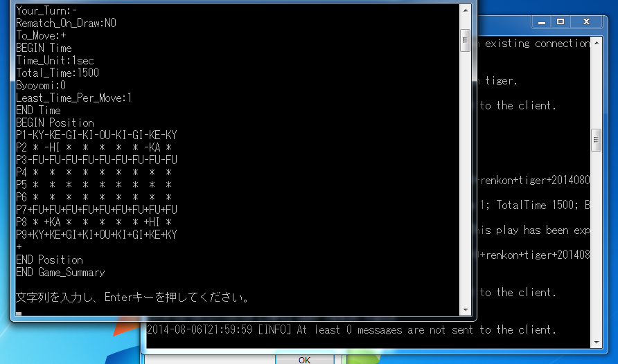Click the empty P4 board row
618x364 pixels.
click(x=94, y=172)
